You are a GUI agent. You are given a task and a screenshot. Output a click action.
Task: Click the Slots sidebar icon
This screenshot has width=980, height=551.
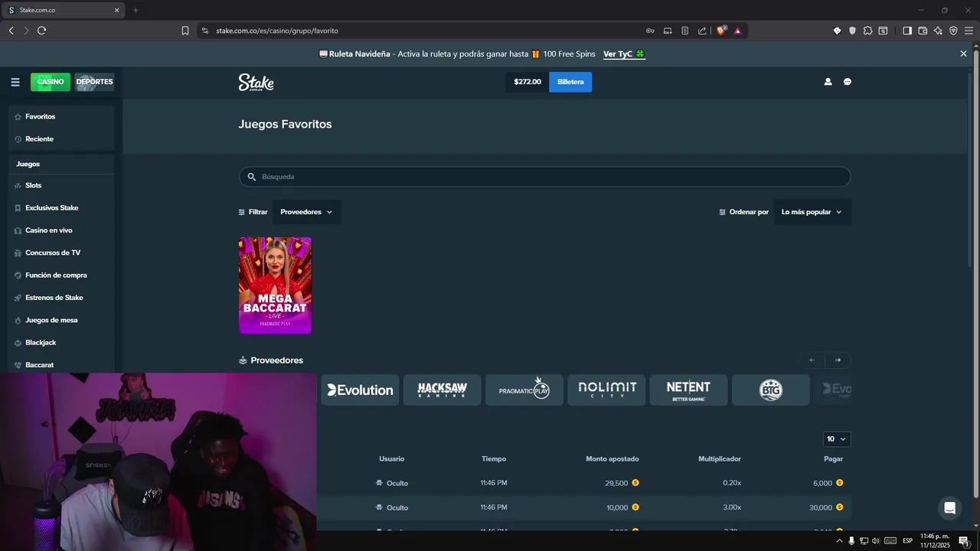pyautogui.click(x=18, y=186)
